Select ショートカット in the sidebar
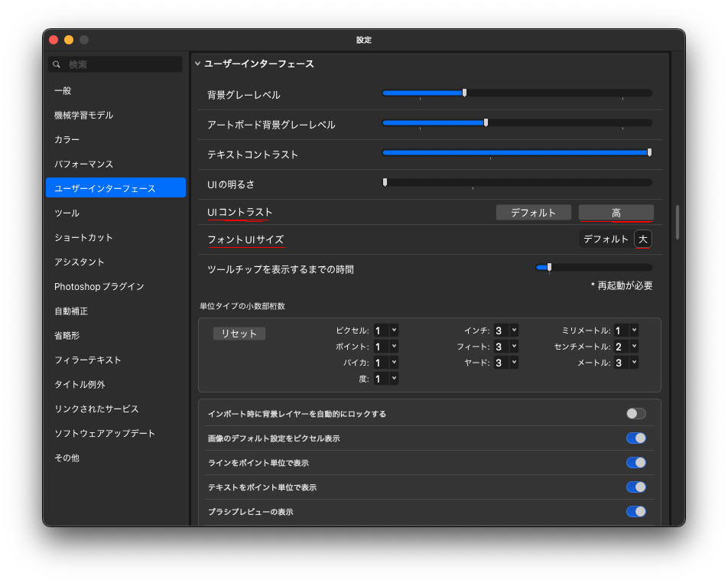This screenshot has height=583, width=728. [83, 238]
